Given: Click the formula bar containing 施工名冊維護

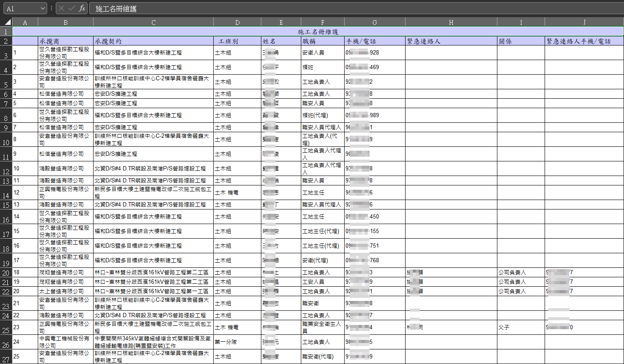Looking at the screenshot, I should tap(356, 9).
